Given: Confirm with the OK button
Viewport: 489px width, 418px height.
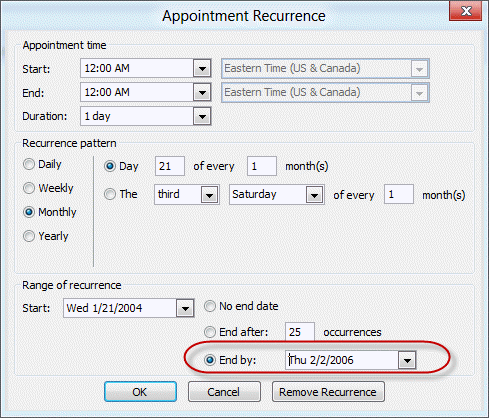Looking at the screenshot, I should 140,392.
